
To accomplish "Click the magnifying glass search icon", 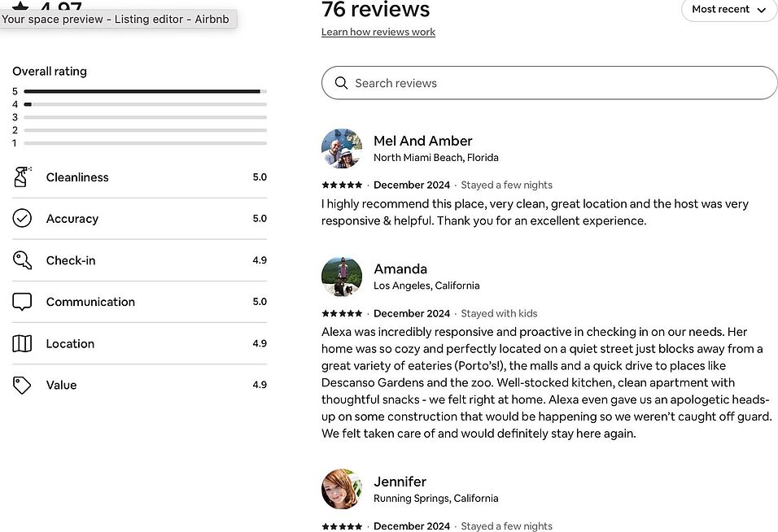I will (x=341, y=83).
